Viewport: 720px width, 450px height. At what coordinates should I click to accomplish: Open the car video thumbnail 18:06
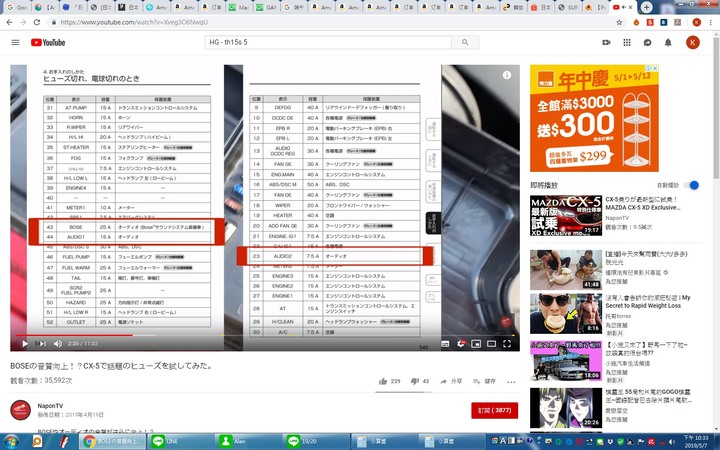pos(566,361)
